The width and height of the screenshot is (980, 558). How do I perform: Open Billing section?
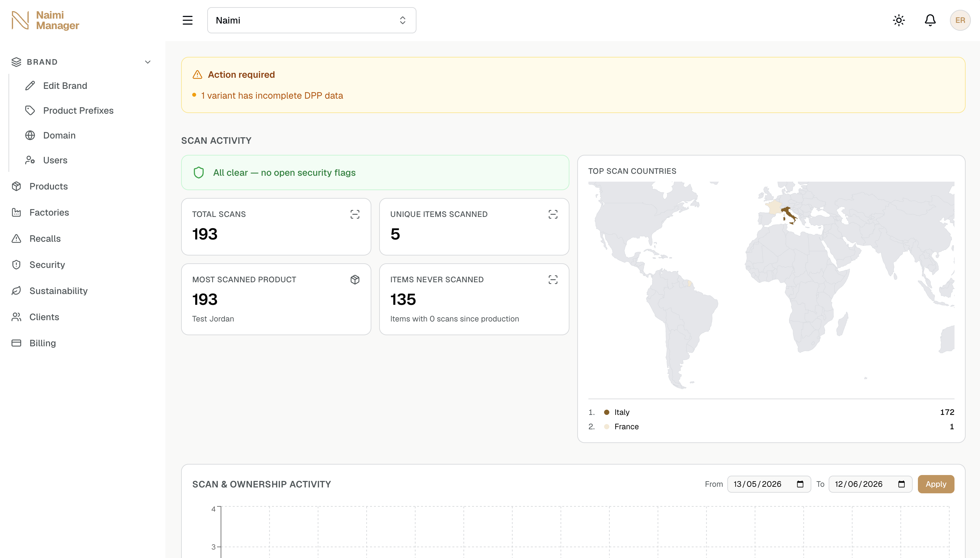pyautogui.click(x=42, y=343)
